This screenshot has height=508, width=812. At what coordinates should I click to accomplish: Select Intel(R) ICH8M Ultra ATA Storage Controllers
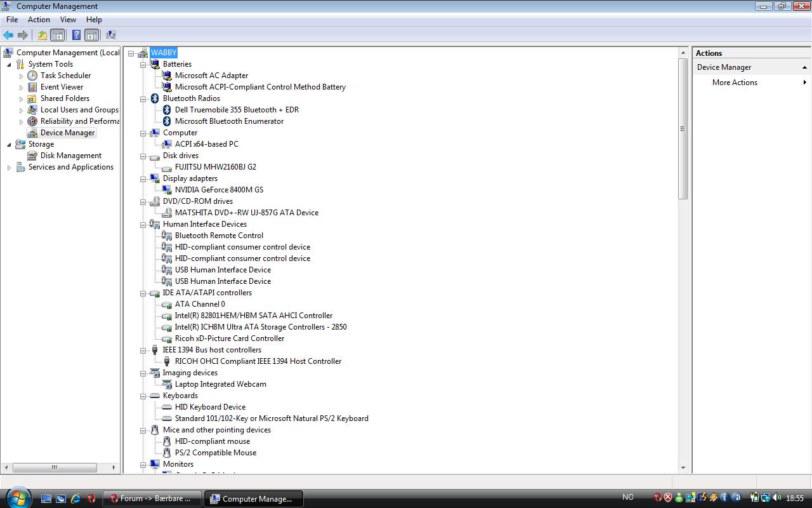(261, 327)
